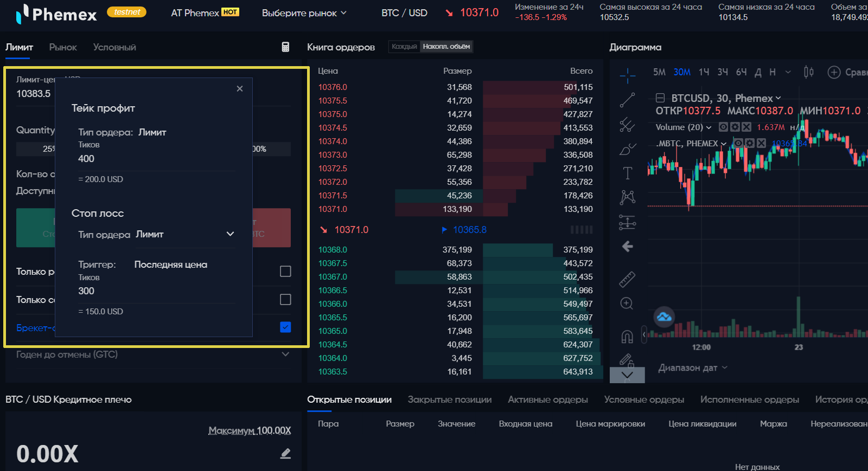Tick the first unchecked 'Только' checkbox

(x=285, y=272)
